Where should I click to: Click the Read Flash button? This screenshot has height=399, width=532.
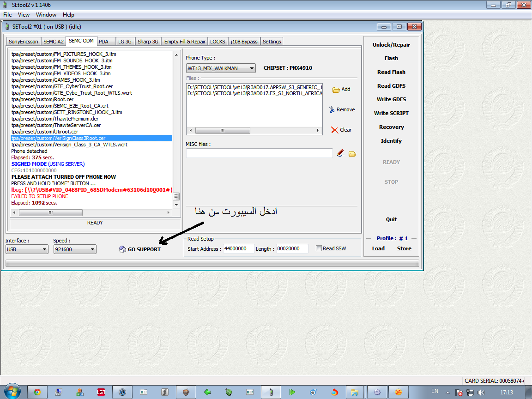point(391,72)
